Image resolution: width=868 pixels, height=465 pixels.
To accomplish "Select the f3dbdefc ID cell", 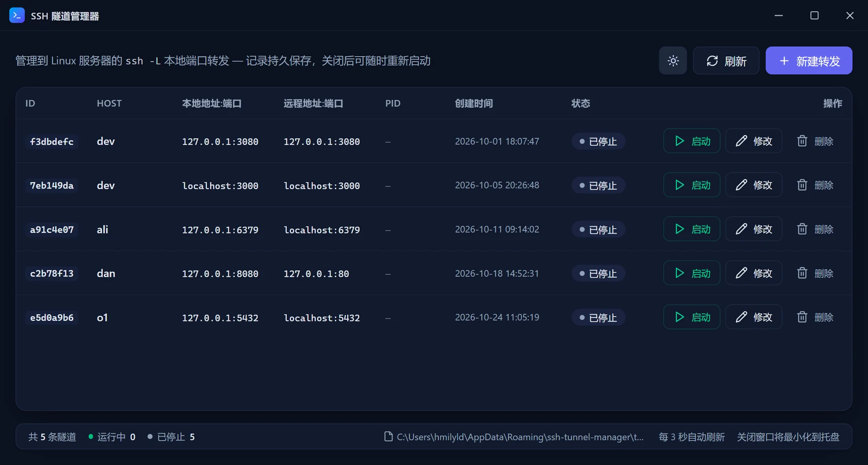I will (52, 142).
